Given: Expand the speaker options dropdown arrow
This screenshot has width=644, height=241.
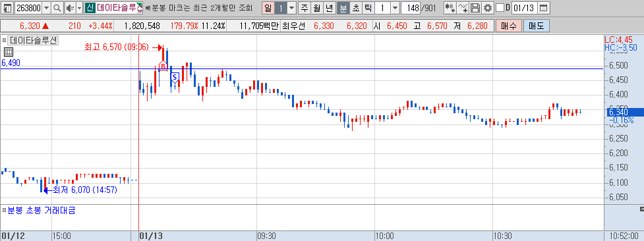Looking at the screenshot, I should [x=79, y=7].
